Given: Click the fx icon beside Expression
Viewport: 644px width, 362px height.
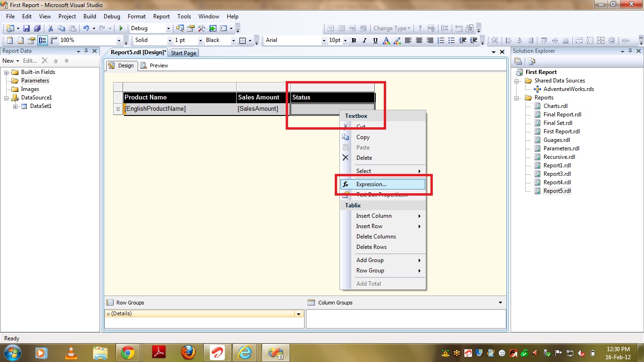Looking at the screenshot, I should pyautogui.click(x=346, y=184).
